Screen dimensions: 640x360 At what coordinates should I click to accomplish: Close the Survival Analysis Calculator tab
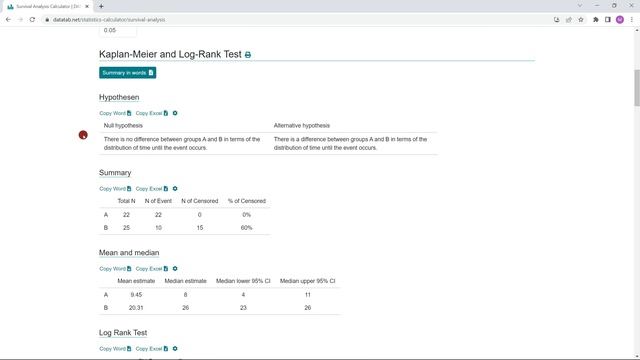pyautogui.click(x=87, y=6)
